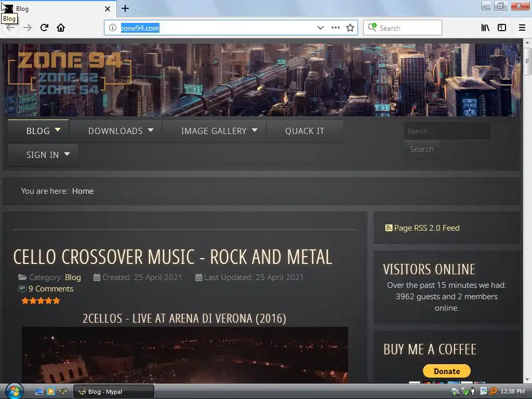Image resolution: width=532 pixels, height=399 pixels.
Task: Go back one page
Action: tap(10, 28)
